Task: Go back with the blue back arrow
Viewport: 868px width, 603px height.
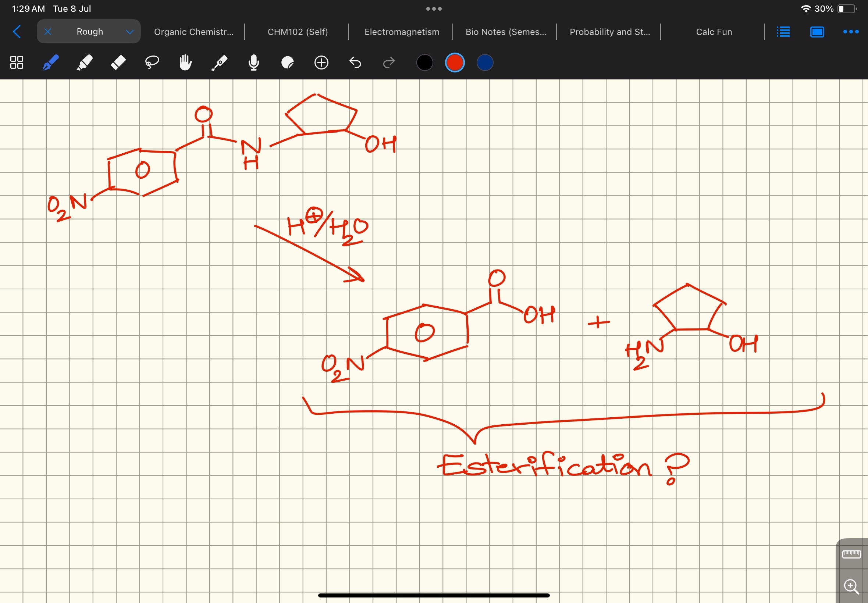Action: (17, 32)
